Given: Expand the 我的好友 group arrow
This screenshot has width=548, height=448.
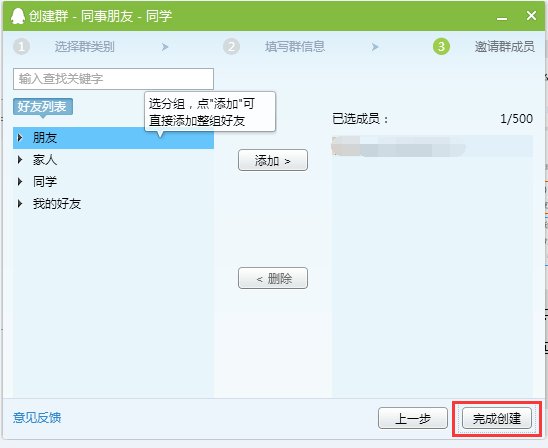Looking at the screenshot, I should [x=20, y=204].
